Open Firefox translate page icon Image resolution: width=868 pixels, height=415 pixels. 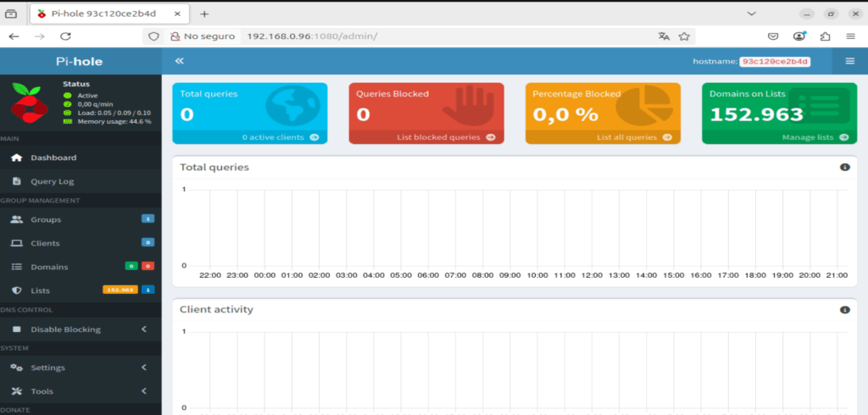(664, 36)
